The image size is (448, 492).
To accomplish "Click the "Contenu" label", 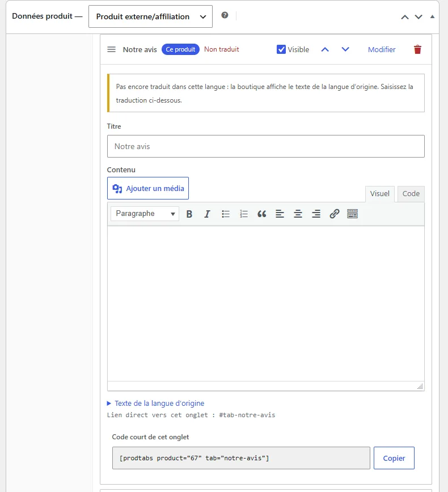I will [121, 169].
